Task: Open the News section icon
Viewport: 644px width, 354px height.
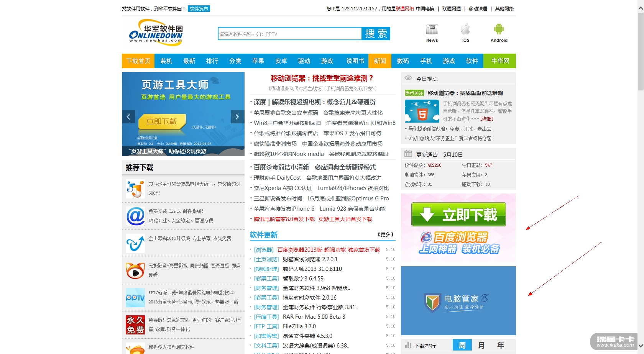Action: coord(432,29)
